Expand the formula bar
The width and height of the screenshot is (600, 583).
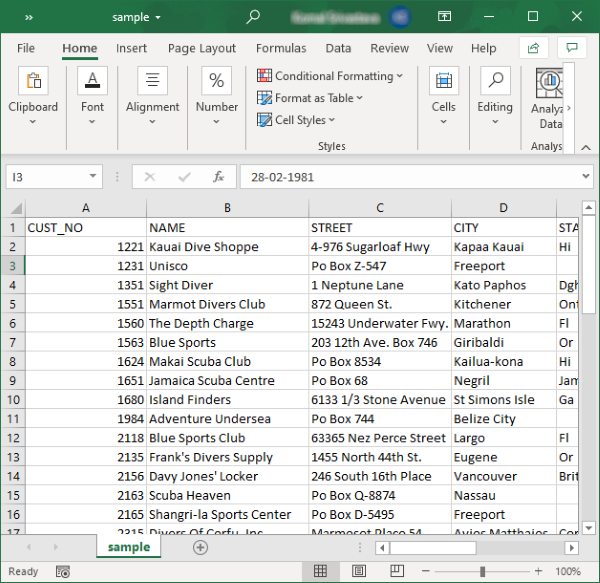(586, 177)
